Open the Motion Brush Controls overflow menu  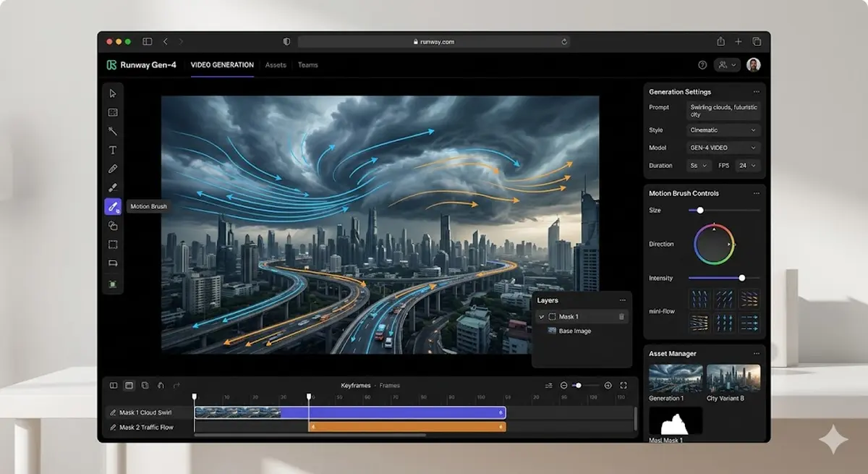tap(757, 193)
